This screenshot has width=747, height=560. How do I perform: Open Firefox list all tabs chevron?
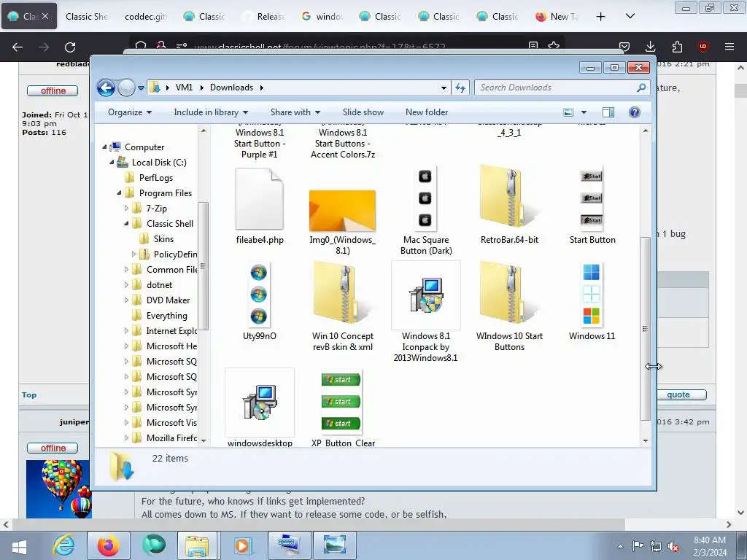pos(630,16)
